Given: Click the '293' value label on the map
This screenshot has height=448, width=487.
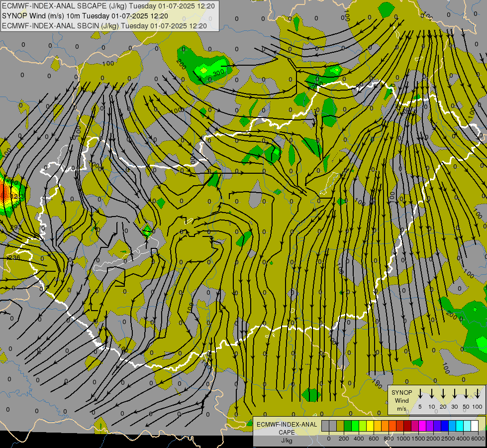Looking at the screenshot, I should point(15,227).
